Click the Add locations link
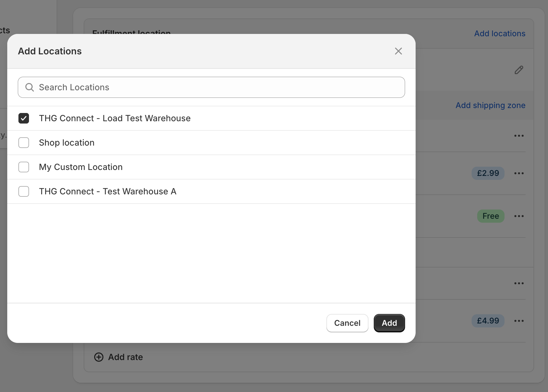This screenshot has height=392, width=548. point(499,34)
